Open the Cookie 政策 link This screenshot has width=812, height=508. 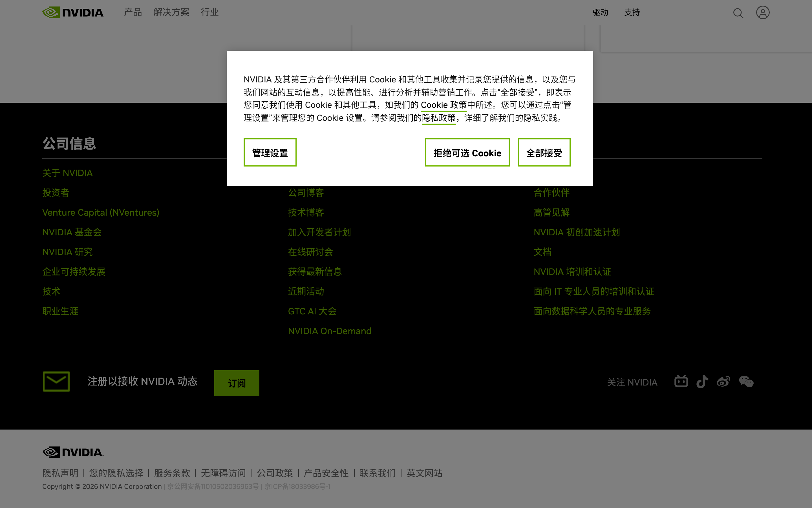point(443,105)
